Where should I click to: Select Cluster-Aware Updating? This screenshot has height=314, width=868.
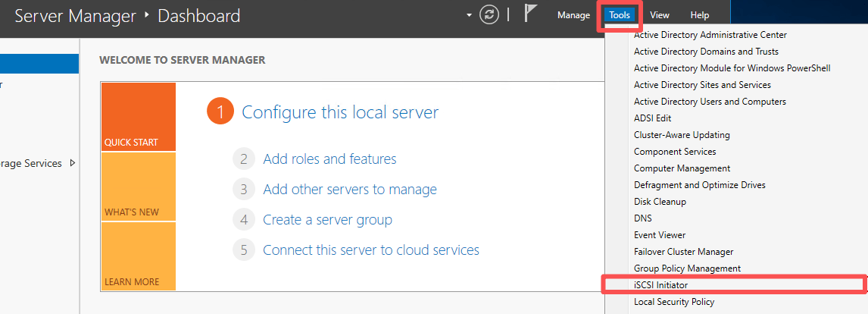click(x=682, y=134)
